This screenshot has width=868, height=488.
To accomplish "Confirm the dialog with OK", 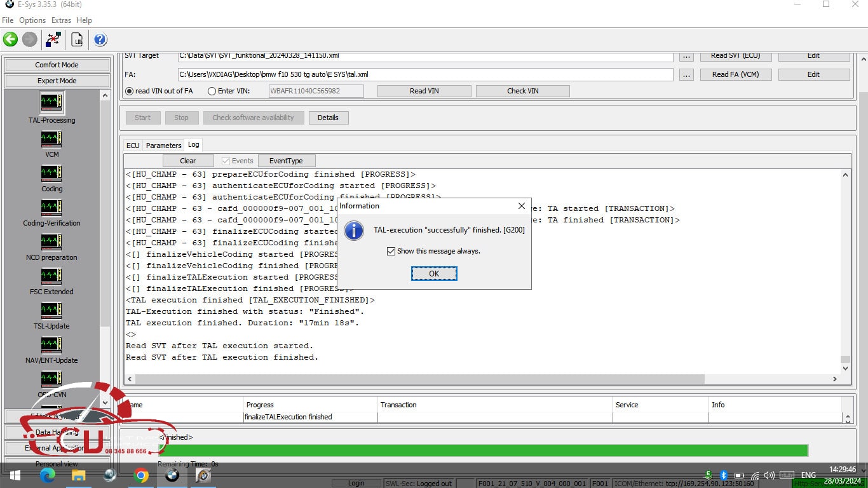I will (x=434, y=274).
